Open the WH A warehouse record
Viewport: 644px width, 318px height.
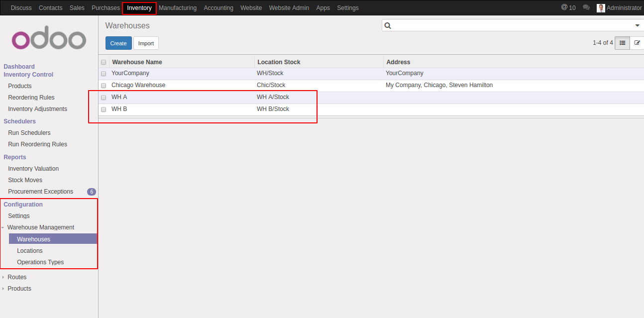tap(119, 97)
